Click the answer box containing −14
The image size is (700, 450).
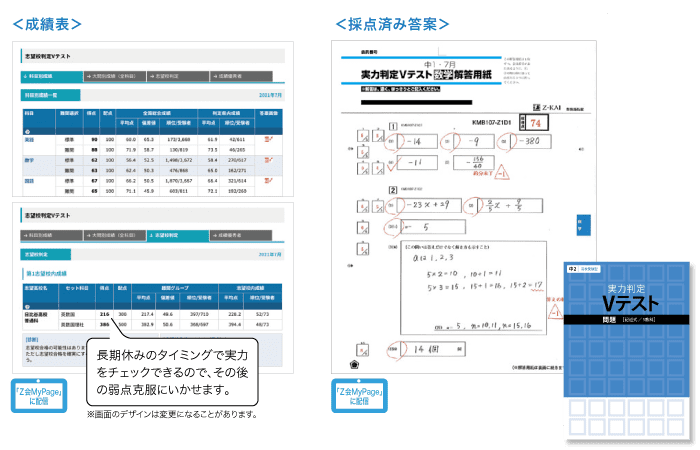click(417, 141)
